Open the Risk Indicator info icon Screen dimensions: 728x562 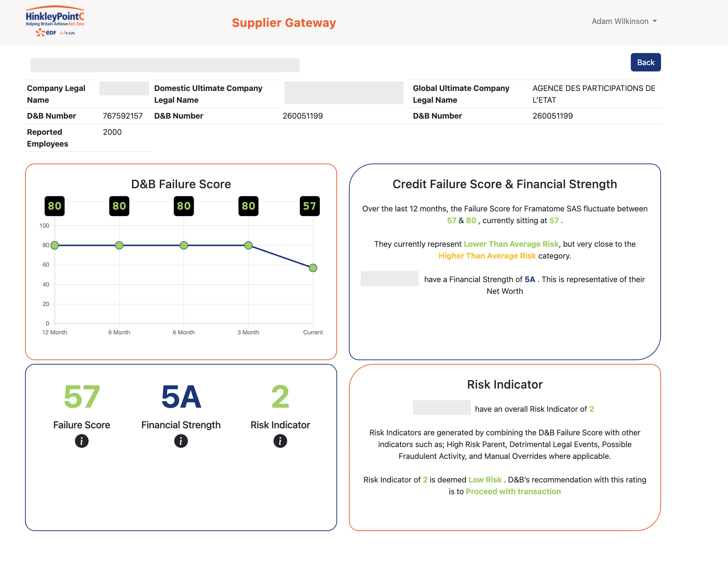280,441
